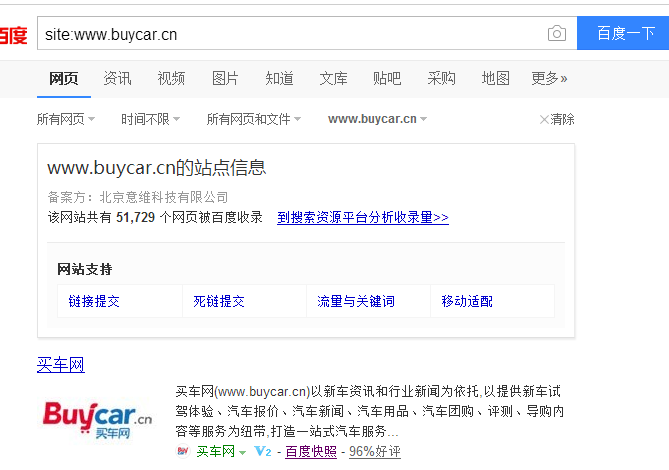
Task: Open the 到搜索资源平台分析收录量>> link
Action: 363,218
